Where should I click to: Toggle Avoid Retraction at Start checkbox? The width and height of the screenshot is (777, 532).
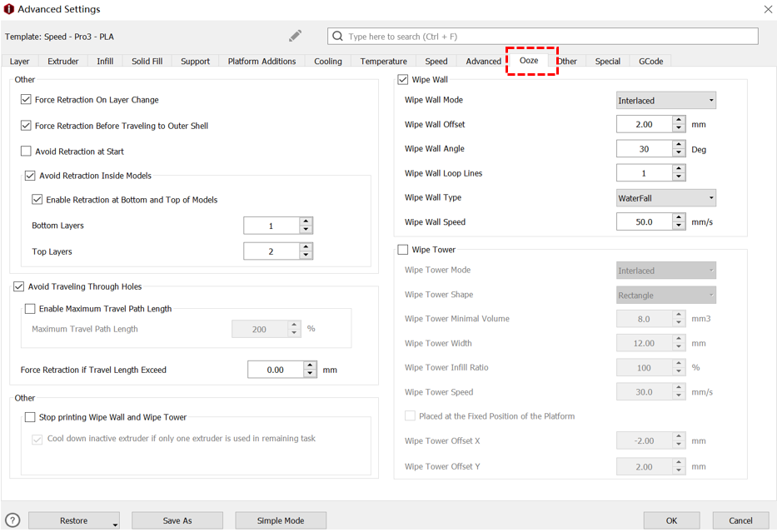(x=26, y=152)
